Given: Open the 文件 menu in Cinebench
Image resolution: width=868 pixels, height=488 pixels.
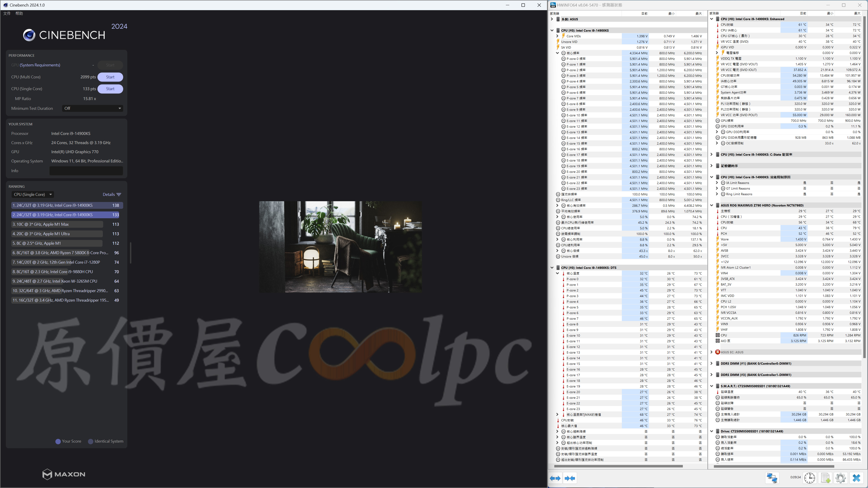Looking at the screenshot, I should click(x=7, y=14).
